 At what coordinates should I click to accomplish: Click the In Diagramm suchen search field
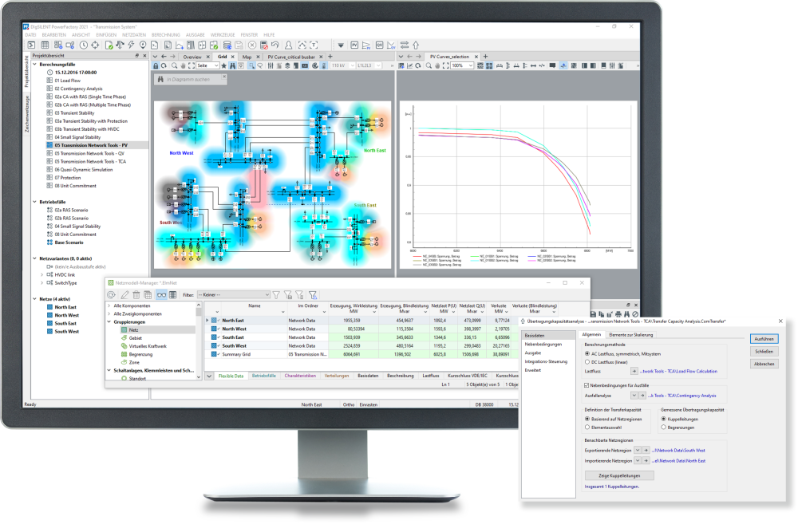pos(191,79)
